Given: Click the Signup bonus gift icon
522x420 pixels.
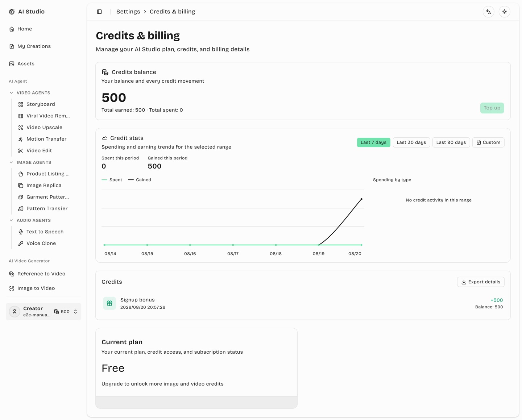Looking at the screenshot, I should (109, 303).
